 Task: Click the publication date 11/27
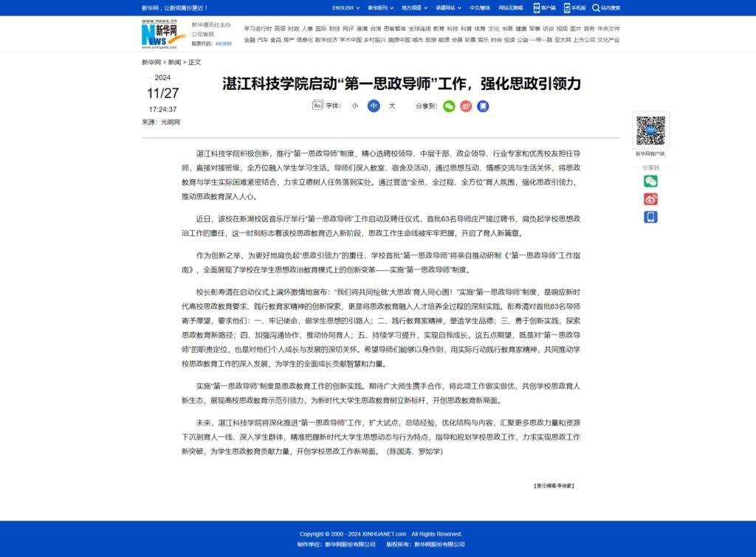tap(163, 93)
